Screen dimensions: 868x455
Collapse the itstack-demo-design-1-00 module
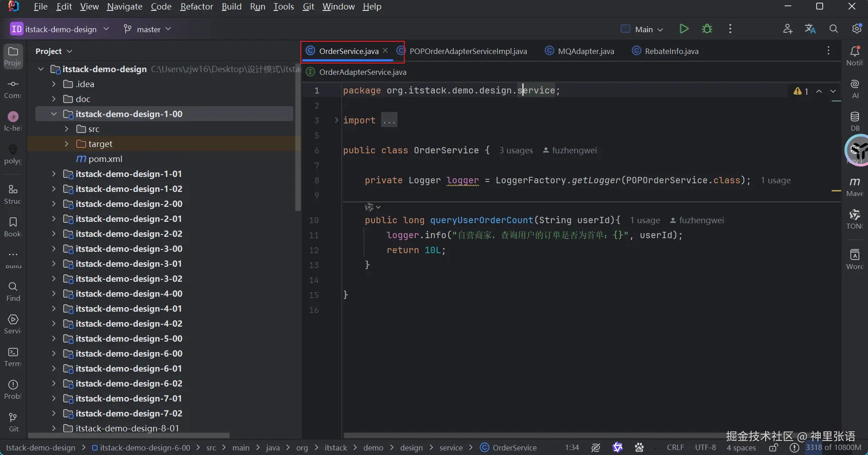pos(54,114)
